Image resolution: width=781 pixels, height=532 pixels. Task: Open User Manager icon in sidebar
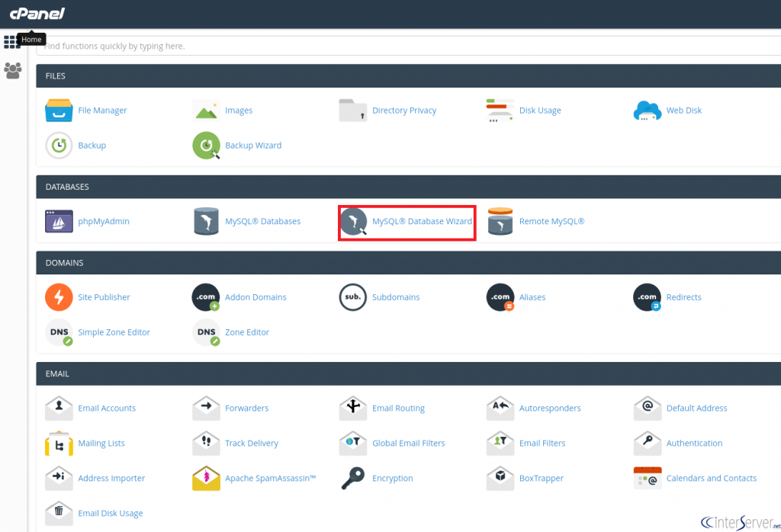click(x=13, y=71)
